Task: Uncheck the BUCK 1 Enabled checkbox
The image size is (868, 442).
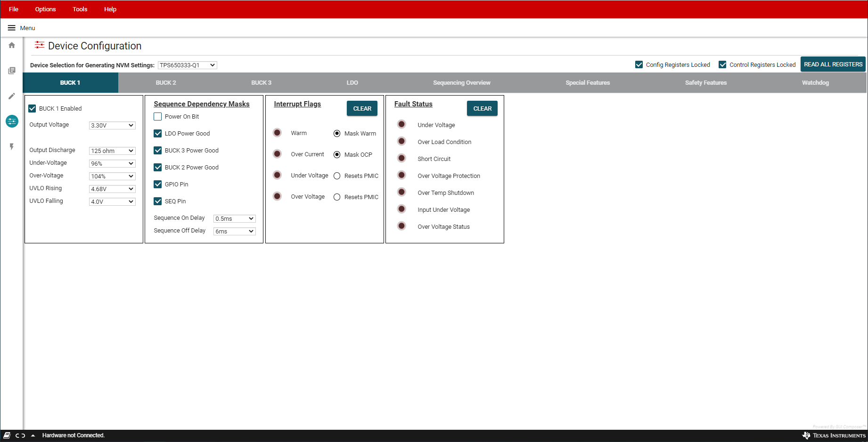Action: (x=33, y=109)
